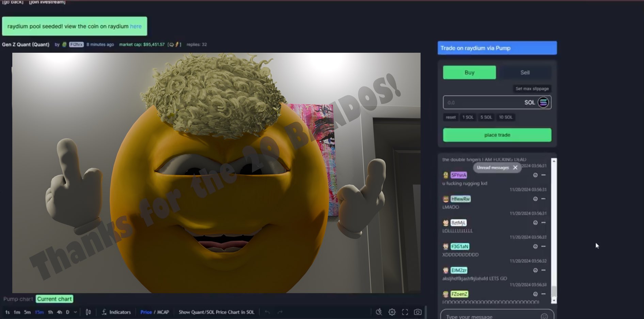
Task: Open Set max slippage options
Action: 532,89
